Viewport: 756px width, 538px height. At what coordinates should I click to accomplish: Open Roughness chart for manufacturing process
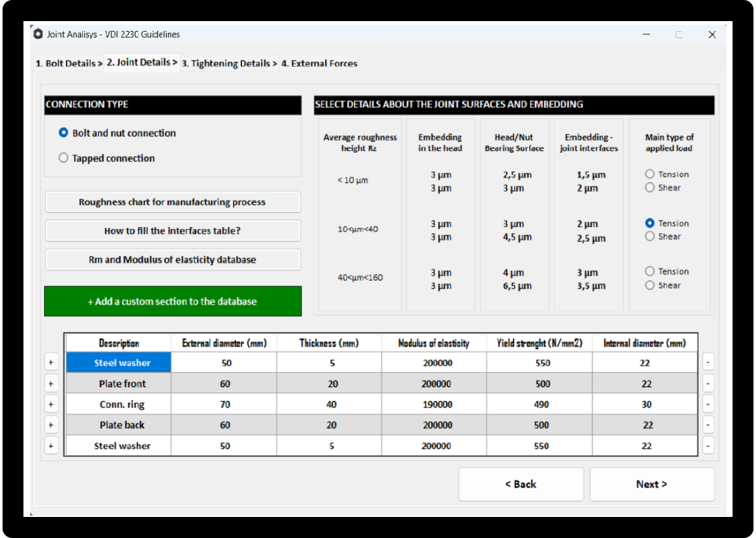172,202
